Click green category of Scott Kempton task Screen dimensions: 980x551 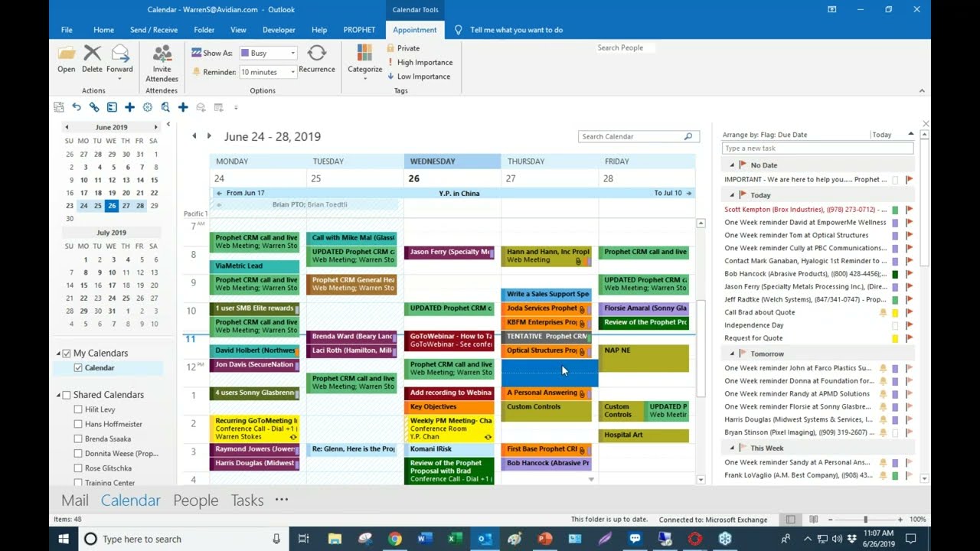pos(894,210)
